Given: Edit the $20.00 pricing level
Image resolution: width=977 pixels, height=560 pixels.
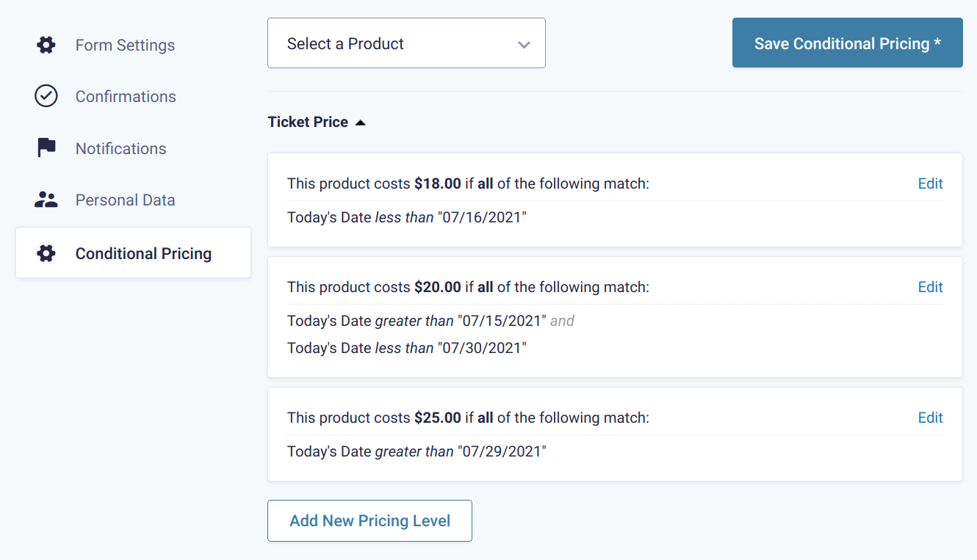Looking at the screenshot, I should [930, 287].
